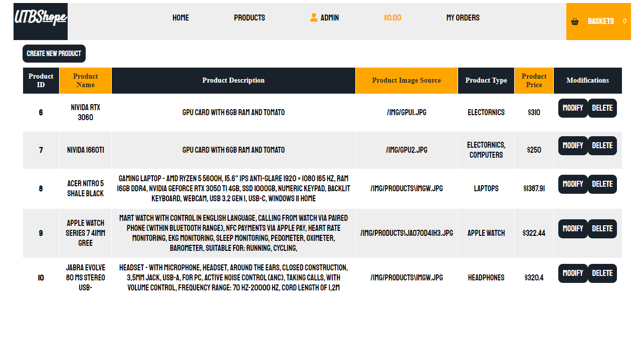Click the Product Image Source header
644x347 pixels.
407,81
